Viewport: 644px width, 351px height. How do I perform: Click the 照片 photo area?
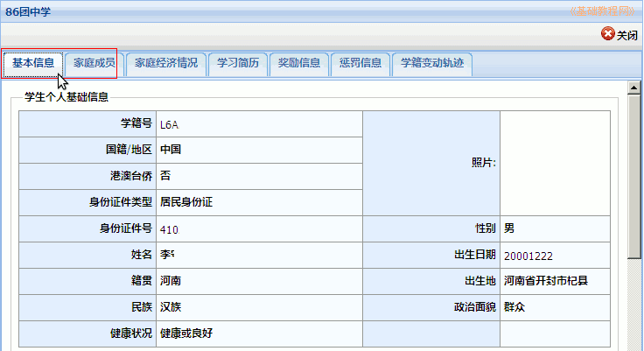[555, 163]
